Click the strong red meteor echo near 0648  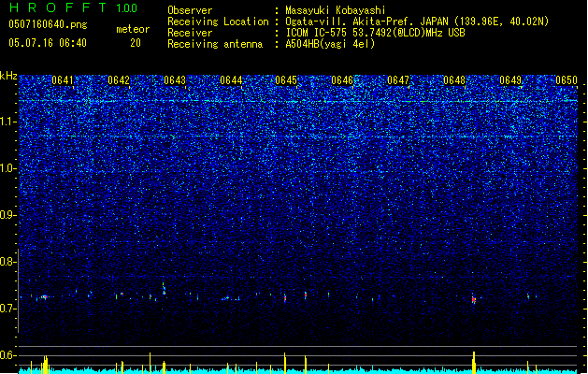pos(474,299)
